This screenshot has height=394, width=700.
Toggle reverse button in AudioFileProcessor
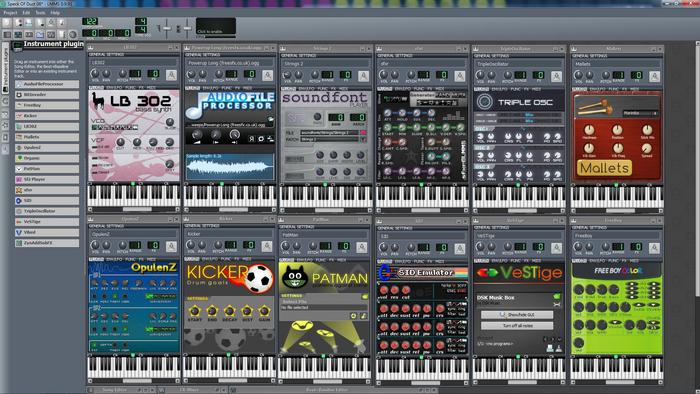click(x=251, y=139)
